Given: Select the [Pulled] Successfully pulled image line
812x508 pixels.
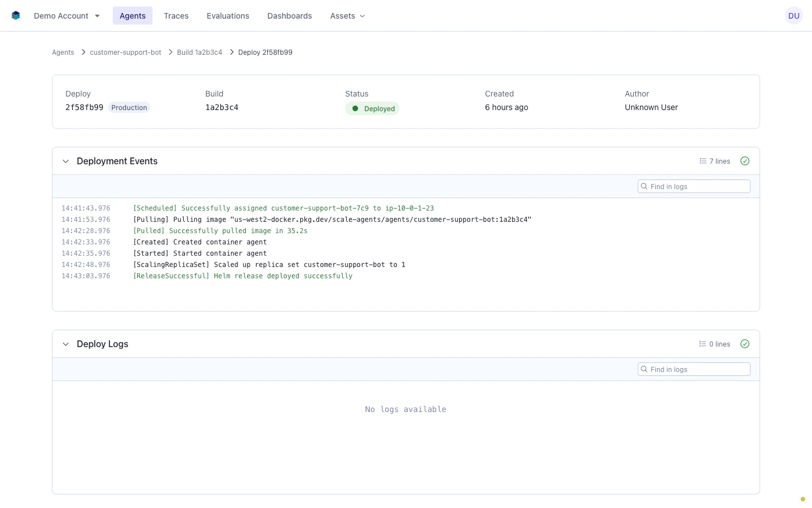Looking at the screenshot, I should (220, 231).
